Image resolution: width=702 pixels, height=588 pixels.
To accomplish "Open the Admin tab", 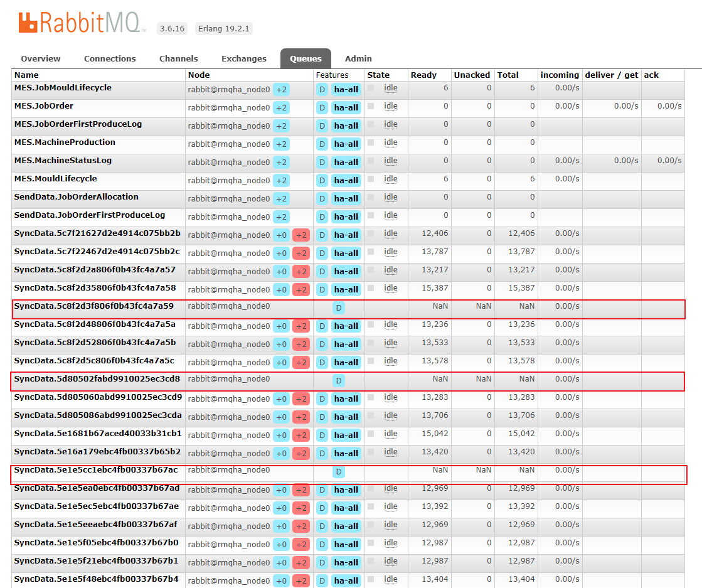I will 358,58.
